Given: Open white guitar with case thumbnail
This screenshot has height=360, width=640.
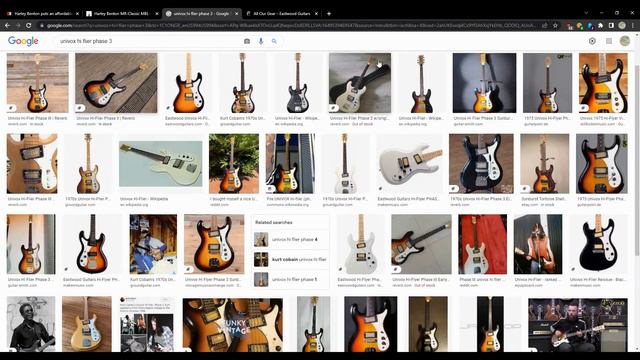Looking at the screenshot, I should click(360, 83).
